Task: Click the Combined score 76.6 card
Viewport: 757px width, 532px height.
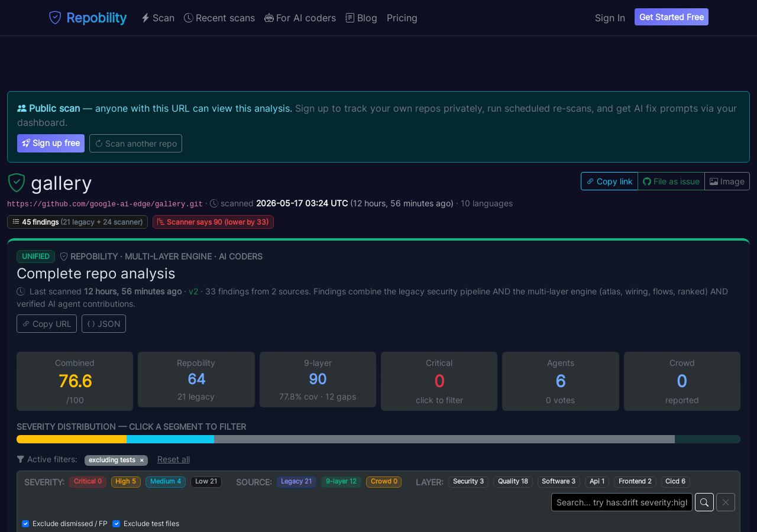Action: (75, 381)
